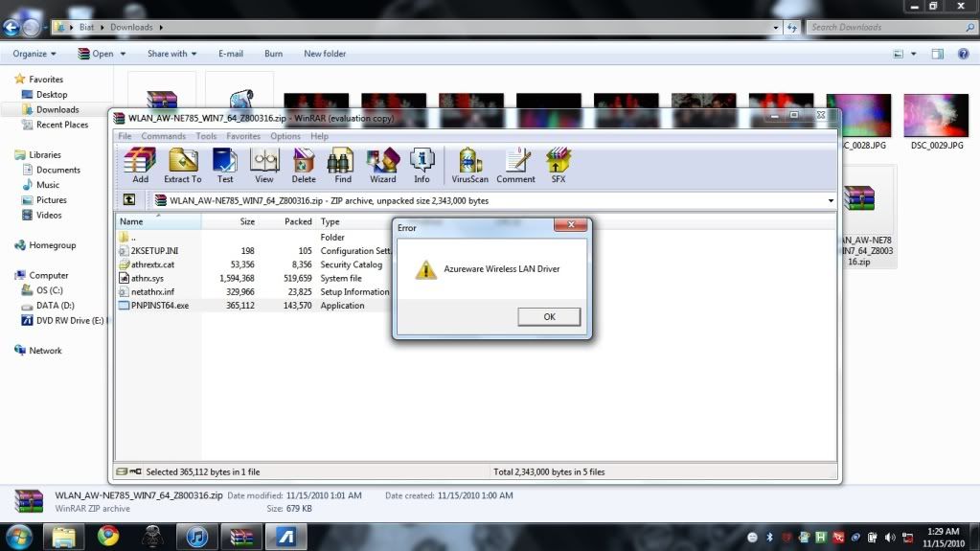This screenshot has height=551, width=980.
Task: Open the Commands menu in WinRAR
Action: pyautogui.click(x=163, y=136)
